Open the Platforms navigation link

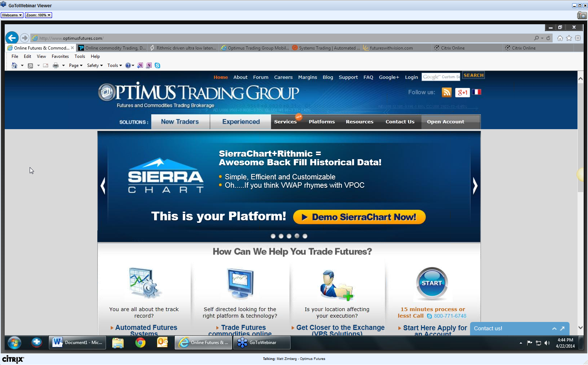click(x=322, y=122)
